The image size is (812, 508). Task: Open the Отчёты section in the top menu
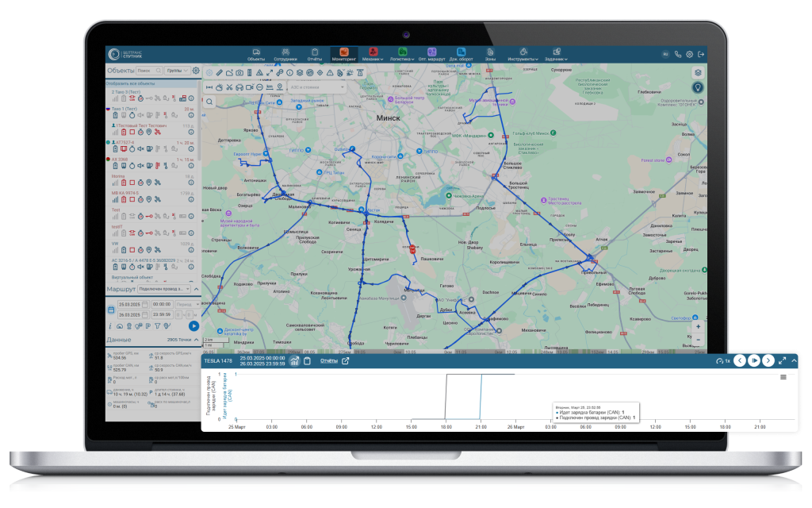pos(315,54)
